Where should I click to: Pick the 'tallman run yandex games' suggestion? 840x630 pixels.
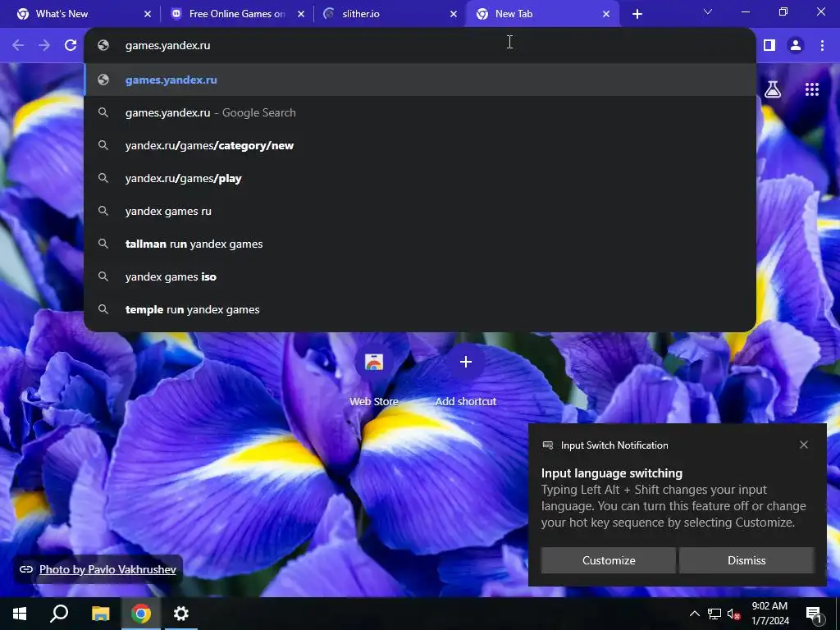point(420,244)
